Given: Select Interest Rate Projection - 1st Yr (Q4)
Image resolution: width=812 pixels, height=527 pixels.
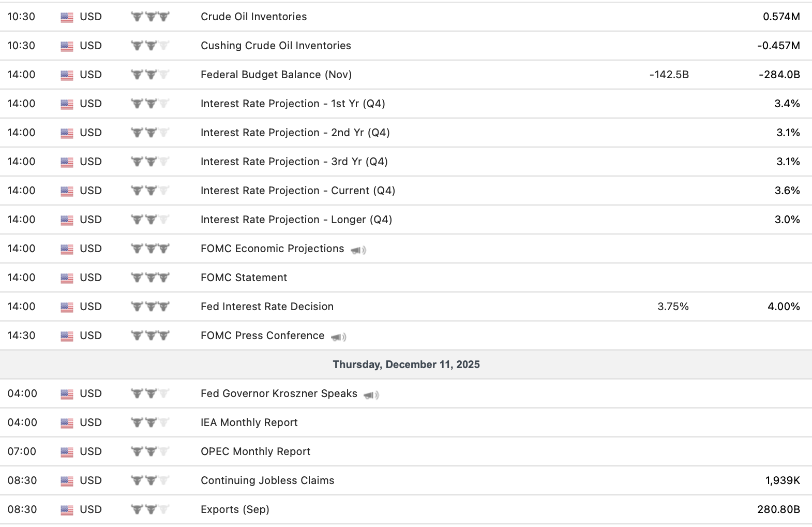Looking at the screenshot, I should (293, 104).
